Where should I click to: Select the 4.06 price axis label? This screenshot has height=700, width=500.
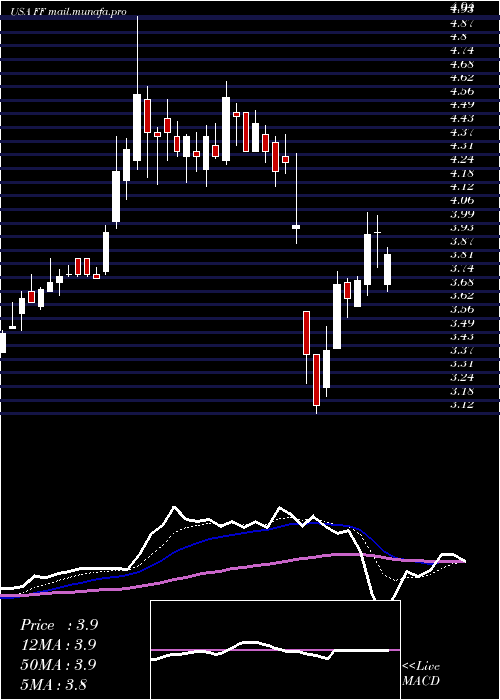click(462, 200)
